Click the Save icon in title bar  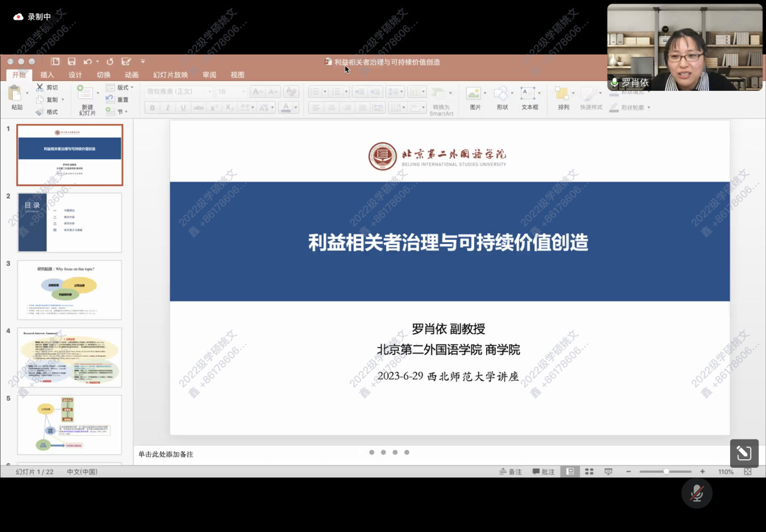[x=72, y=62]
